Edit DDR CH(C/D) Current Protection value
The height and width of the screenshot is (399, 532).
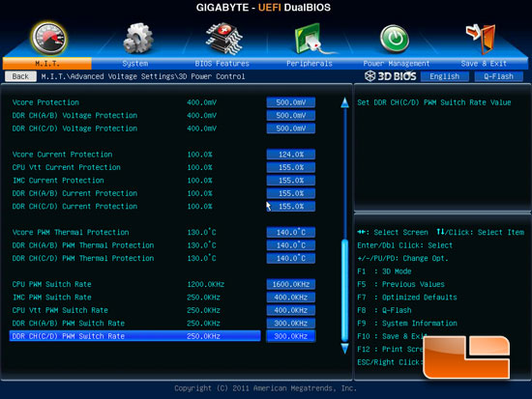click(x=291, y=206)
